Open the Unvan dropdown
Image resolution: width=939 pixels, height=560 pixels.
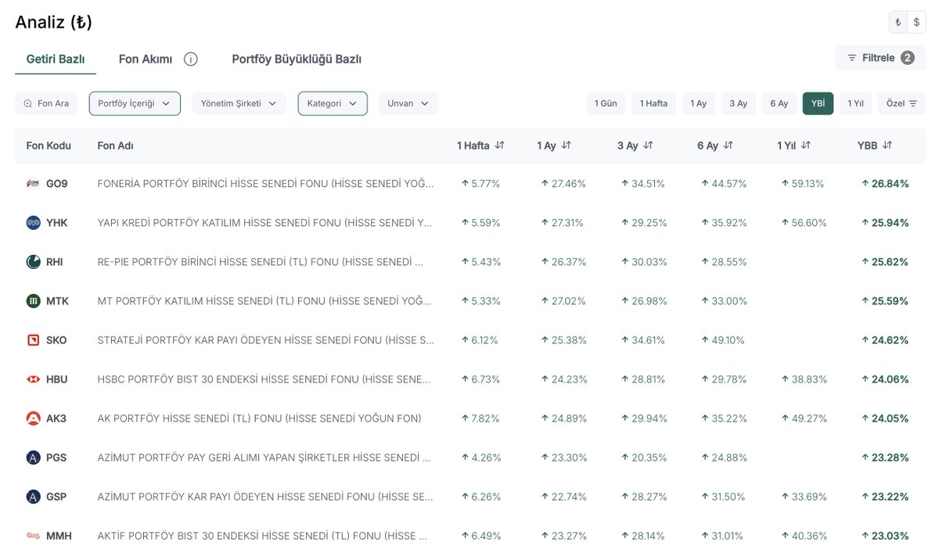click(x=408, y=103)
